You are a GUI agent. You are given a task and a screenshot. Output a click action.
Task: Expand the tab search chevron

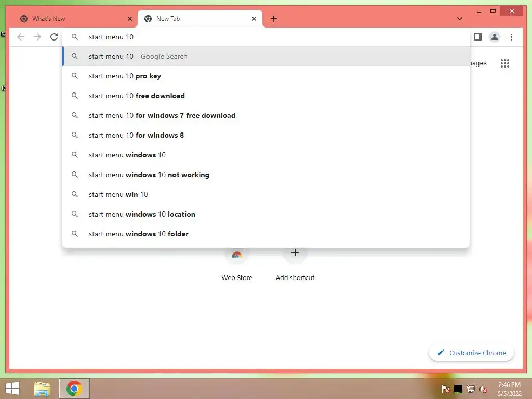[460, 19]
